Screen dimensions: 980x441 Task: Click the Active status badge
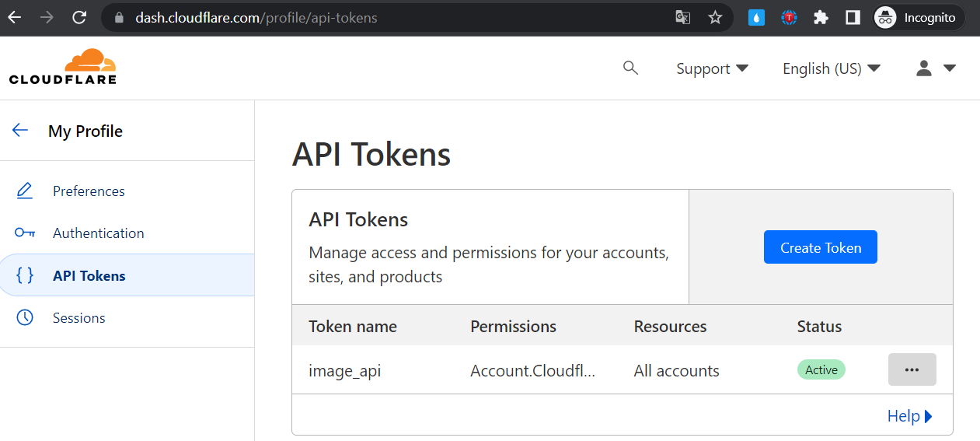coord(821,369)
